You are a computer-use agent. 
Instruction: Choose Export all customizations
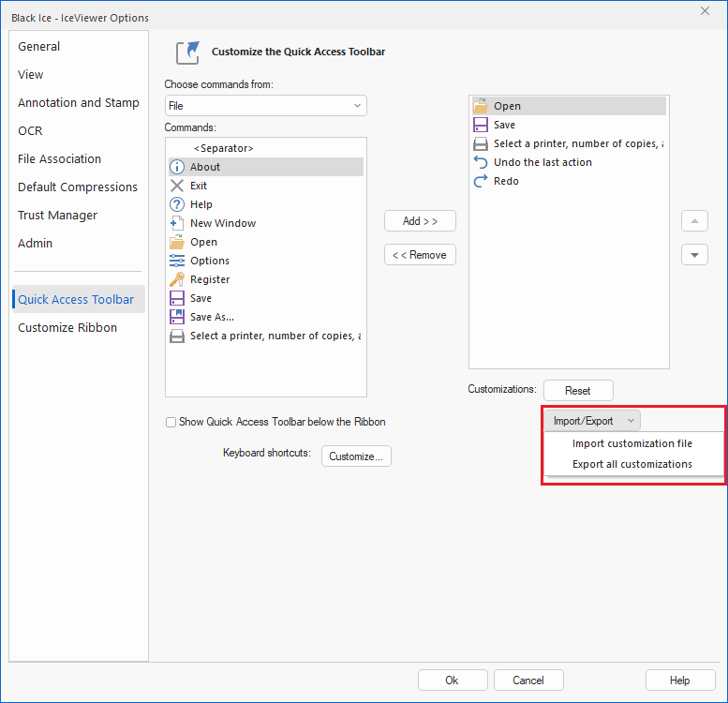(632, 464)
